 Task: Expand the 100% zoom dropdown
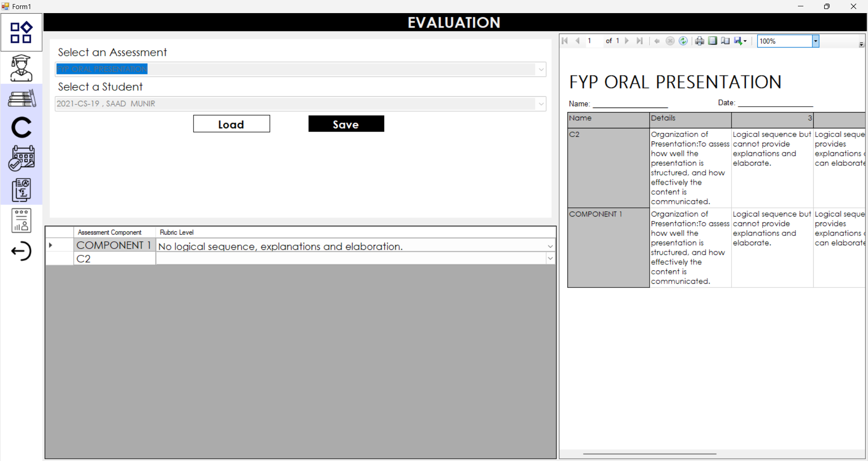click(815, 41)
